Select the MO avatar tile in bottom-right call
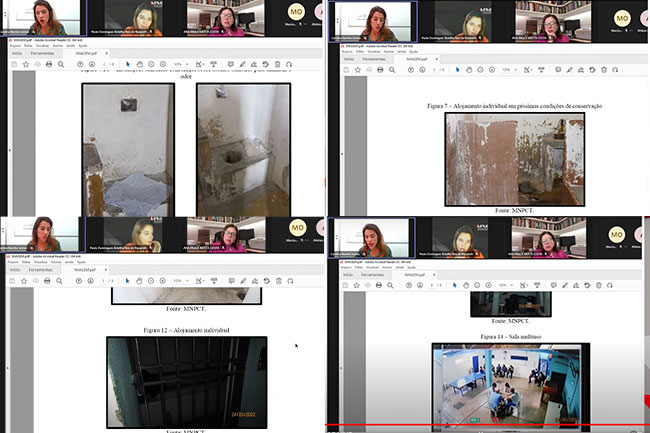This screenshot has height=433, width=650. (616, 235)
